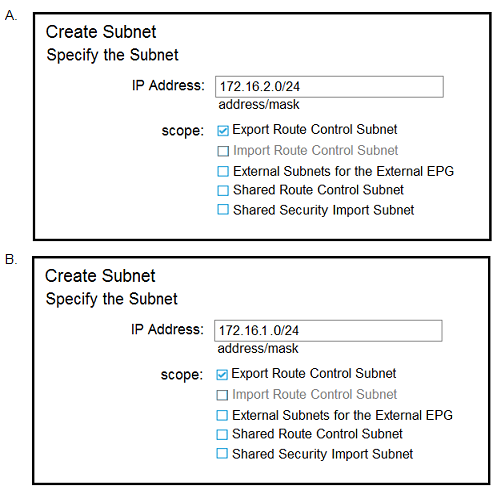Enable External Subnets for External EPG in option A
The image size is (501, 493).
click(223, 171)
